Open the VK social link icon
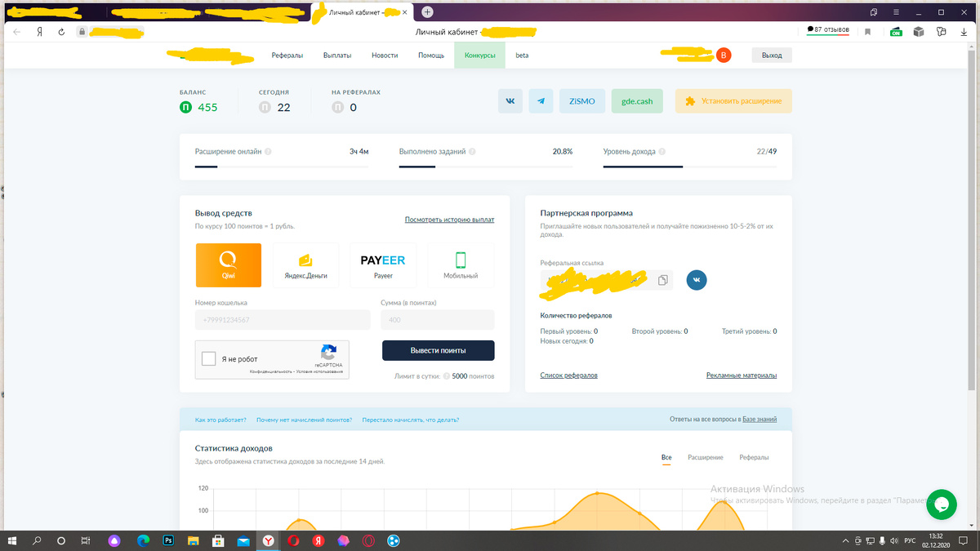980x551 pixels. 510,101
